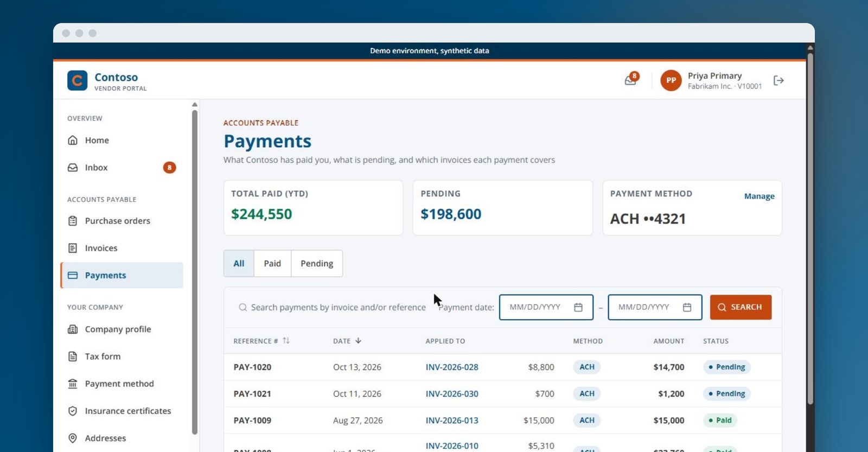The height and width of the screenshot is (452, 868).
Task: Open Invoices page from sidebar
Action: coord(122,248)
